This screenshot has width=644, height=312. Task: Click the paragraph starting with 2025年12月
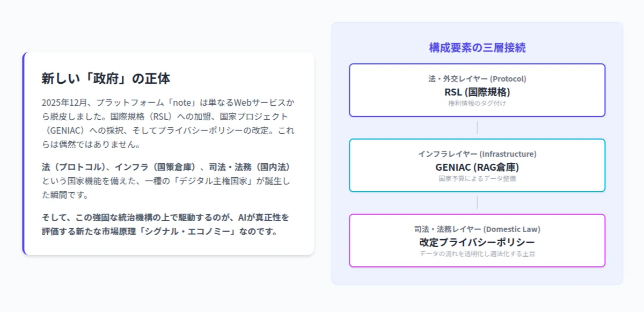(x=168, y=123)
